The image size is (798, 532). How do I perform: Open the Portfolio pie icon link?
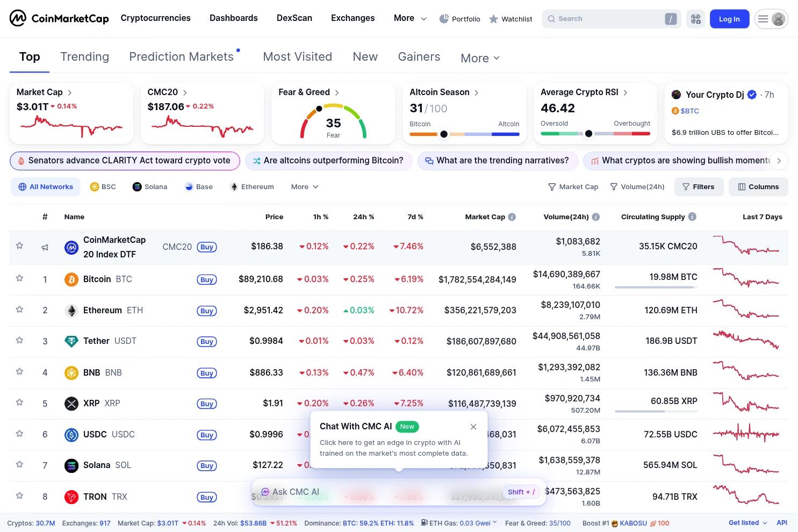(x=459, y=19)
